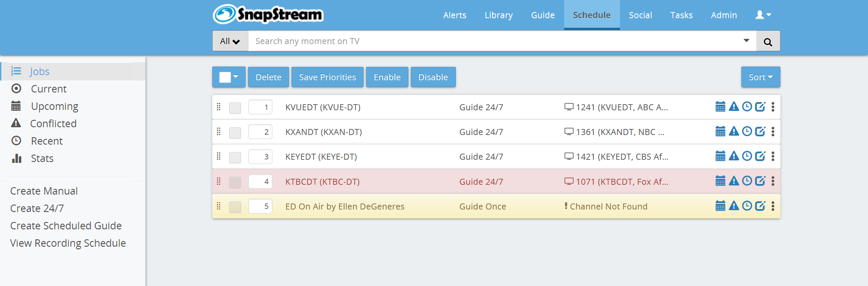Open View Recording Schedule link
The height and width of the screenshot is (286, 868).
68,243
